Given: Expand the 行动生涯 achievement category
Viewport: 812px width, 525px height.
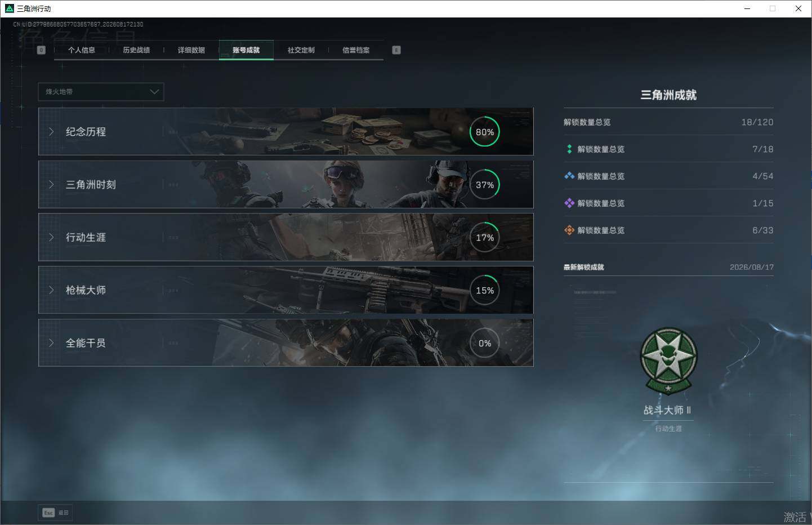Looking at the screenshot, I should coord(285,238).
